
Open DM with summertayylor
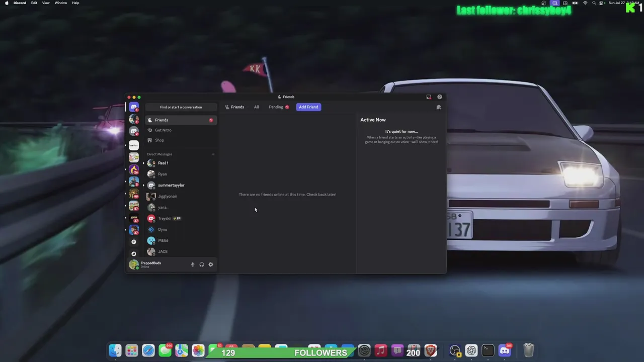pos(181,185)
